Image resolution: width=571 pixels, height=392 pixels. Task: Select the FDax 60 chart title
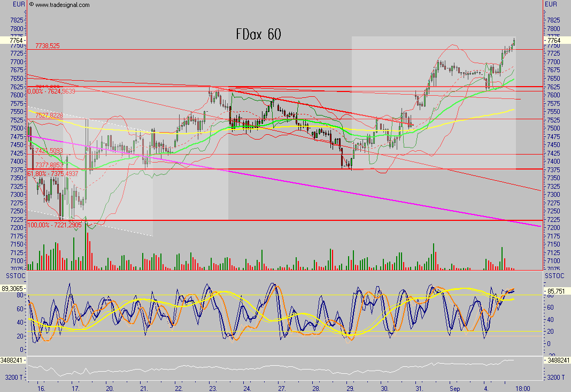tap(258, 34)
